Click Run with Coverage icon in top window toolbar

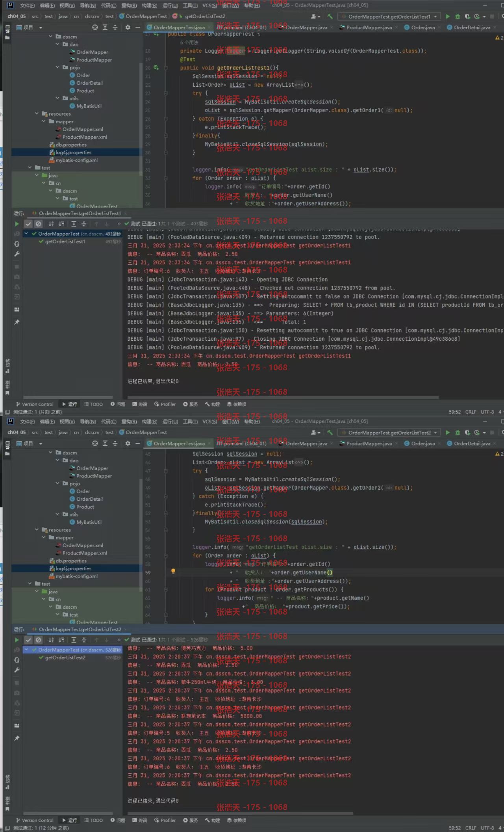(x=467, y=17)
